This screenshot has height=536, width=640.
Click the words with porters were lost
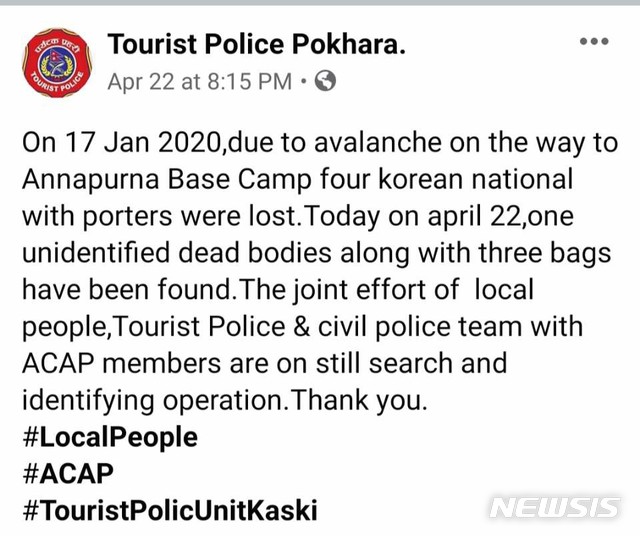pos(160,216)
